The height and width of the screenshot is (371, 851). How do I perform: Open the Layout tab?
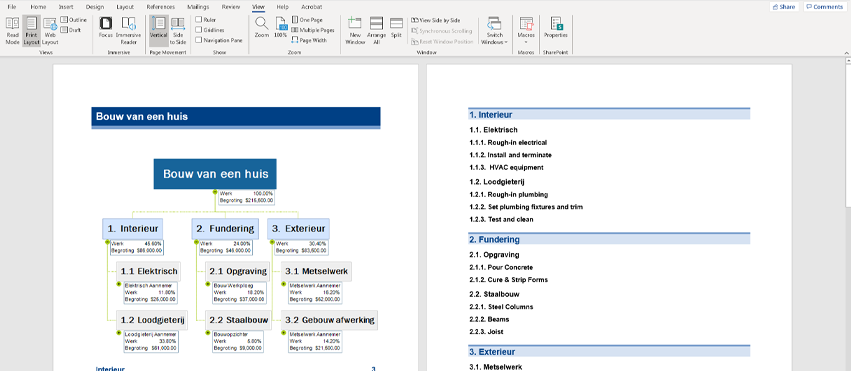coord(125,7)
